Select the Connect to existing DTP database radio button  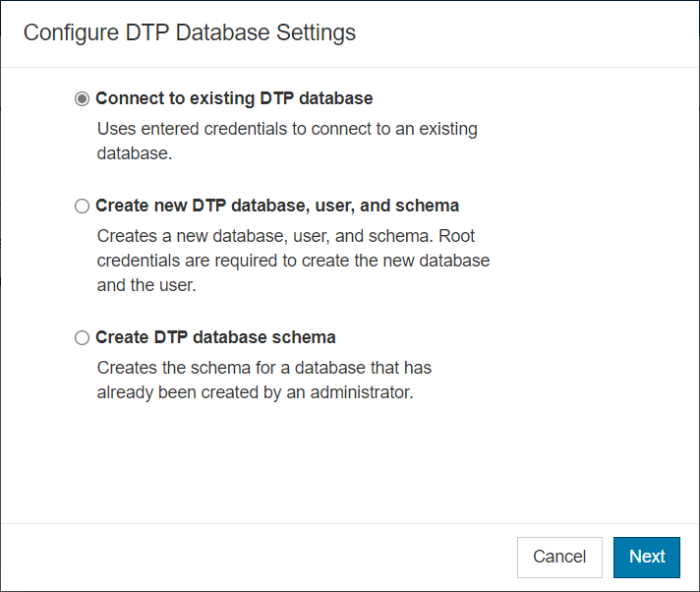click(82, 98)
